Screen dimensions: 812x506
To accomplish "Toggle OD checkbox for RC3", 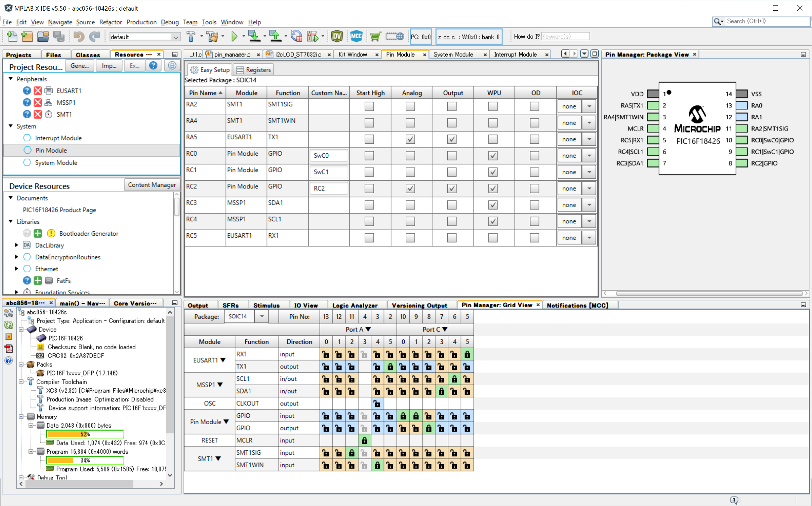I will [534, 205].
